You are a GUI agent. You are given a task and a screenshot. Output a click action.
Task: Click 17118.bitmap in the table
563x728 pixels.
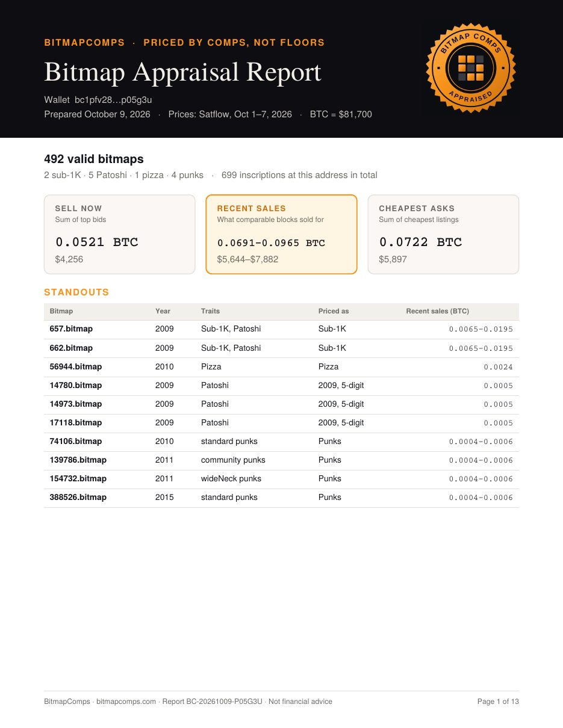76,422
